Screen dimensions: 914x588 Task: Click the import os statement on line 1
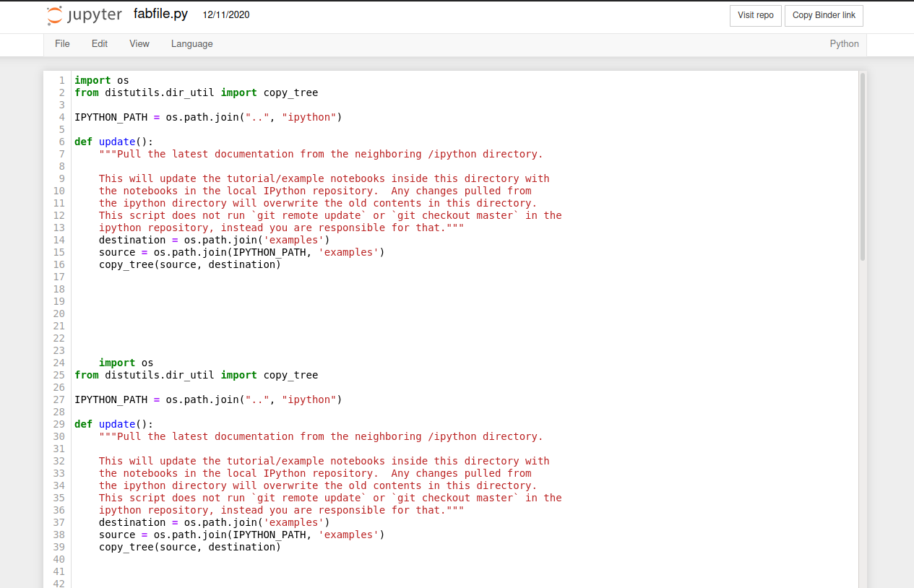(x=103, y=80)
